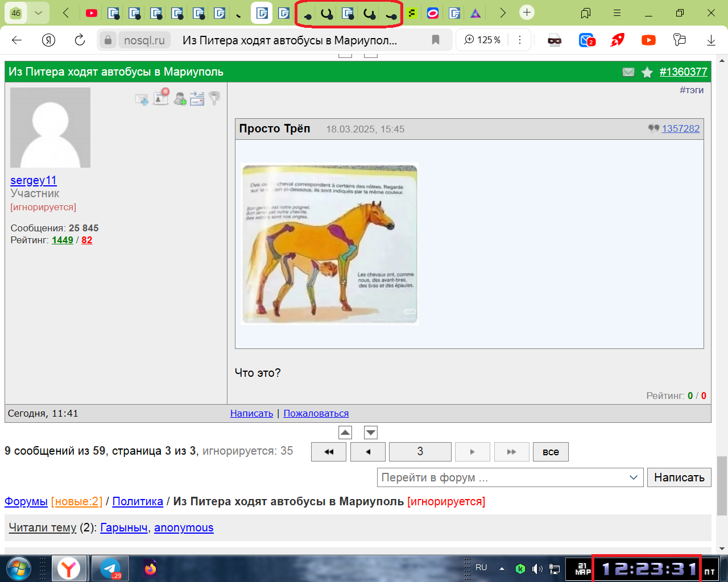The height and width of the screenshot is (582, 728).
Task: Reload the page with refresh icon
Action: coord(80,40)
